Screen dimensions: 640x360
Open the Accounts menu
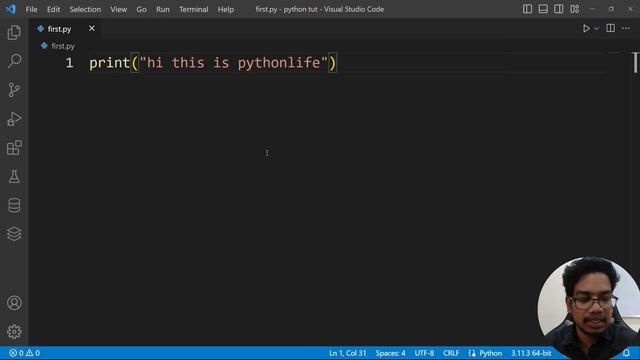click(14, 303)
